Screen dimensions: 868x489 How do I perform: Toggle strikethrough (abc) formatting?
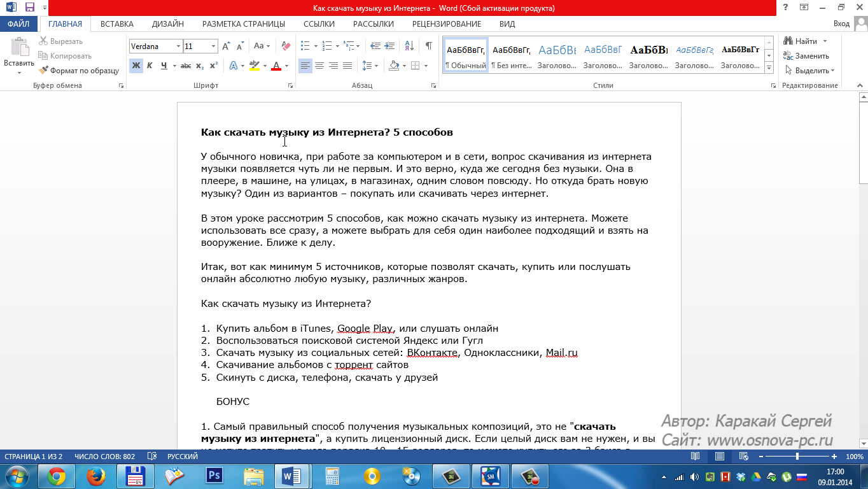(x=186, y=66)
